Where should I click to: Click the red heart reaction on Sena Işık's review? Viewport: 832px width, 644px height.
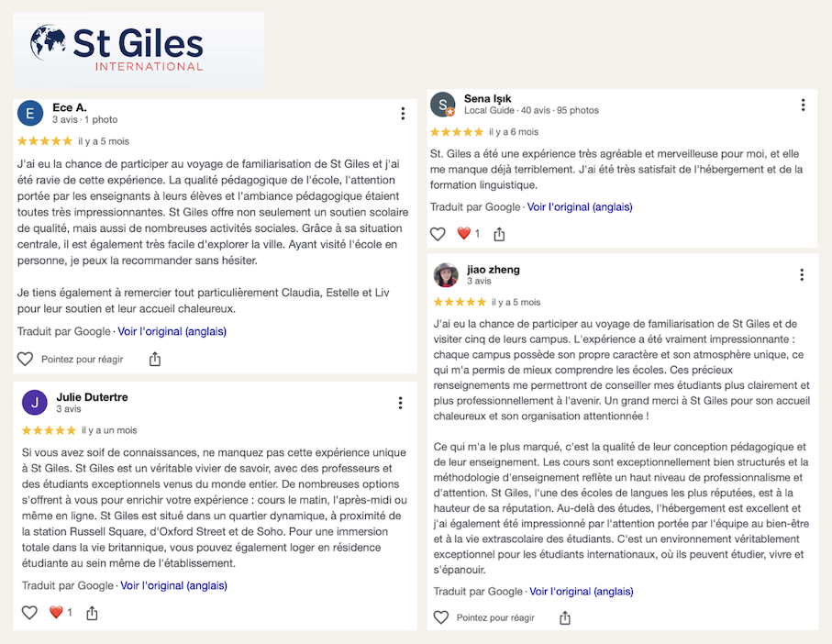tap(464, 234)
